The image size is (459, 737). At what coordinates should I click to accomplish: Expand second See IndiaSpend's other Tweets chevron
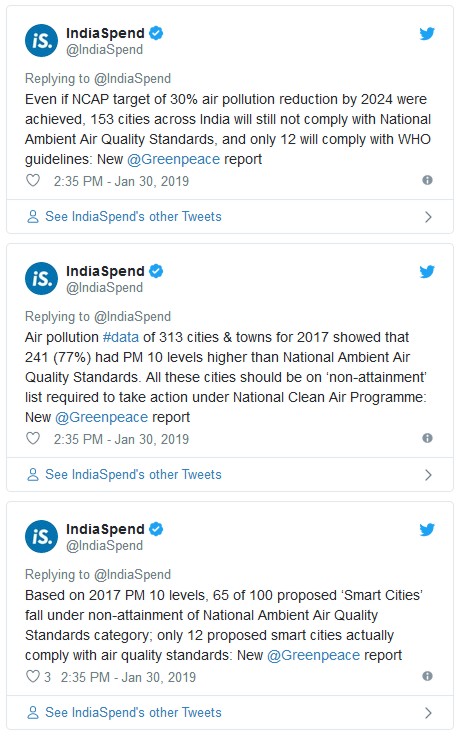pos(428,475)
